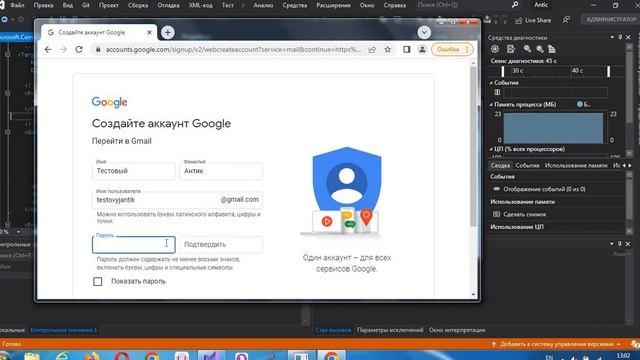
Task: Click the share page icon in address bar
Action: pyautogui.click(x=372, y=49)
